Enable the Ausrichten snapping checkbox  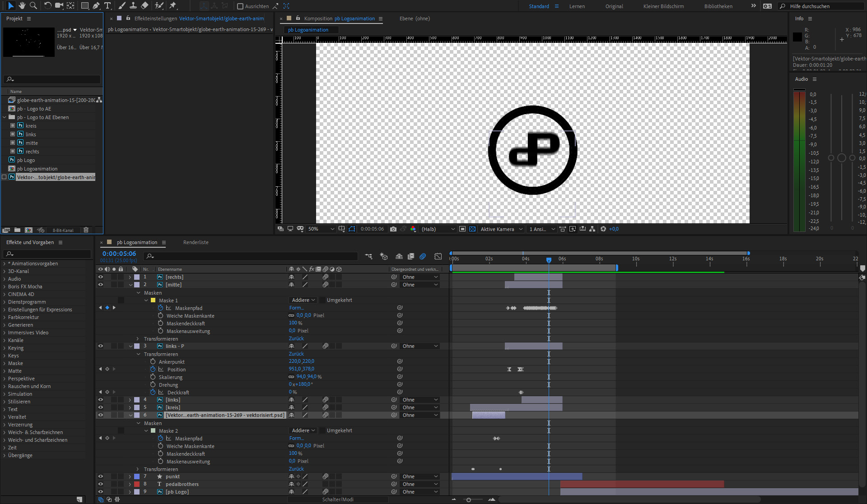pos(240,6)
